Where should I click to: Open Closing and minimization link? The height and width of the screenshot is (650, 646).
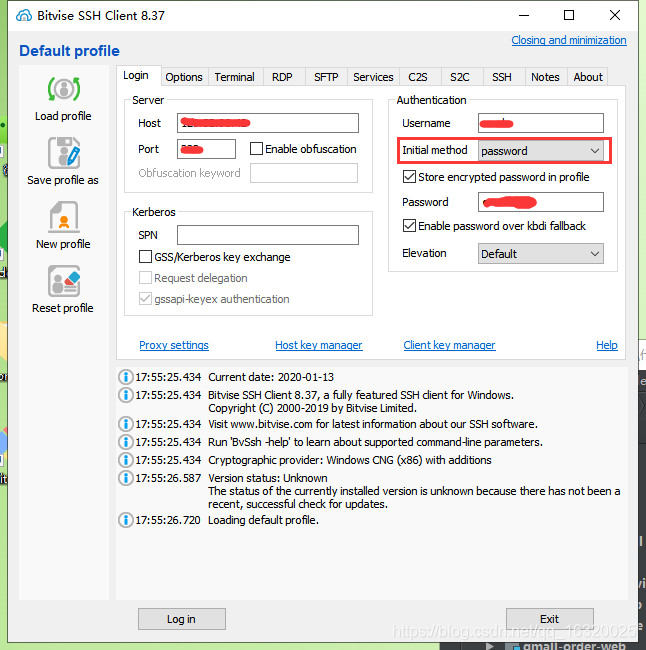pos(569,40)
